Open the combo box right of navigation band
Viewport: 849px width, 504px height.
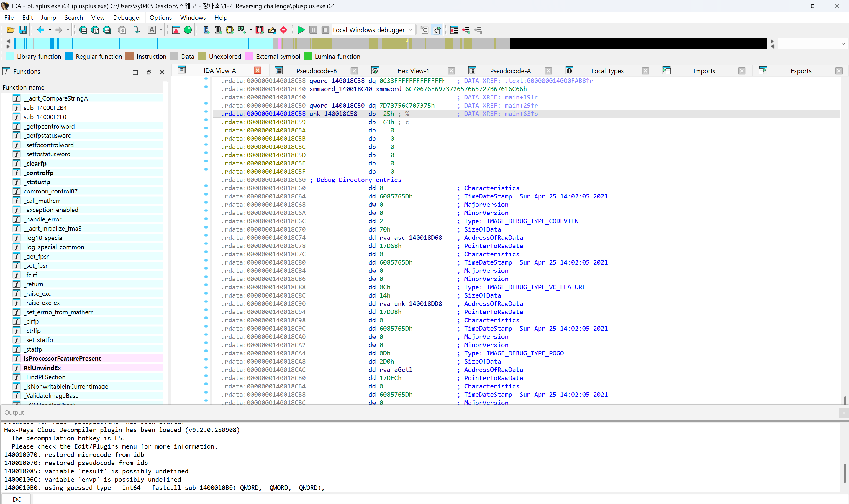click(x=812, y=43)
